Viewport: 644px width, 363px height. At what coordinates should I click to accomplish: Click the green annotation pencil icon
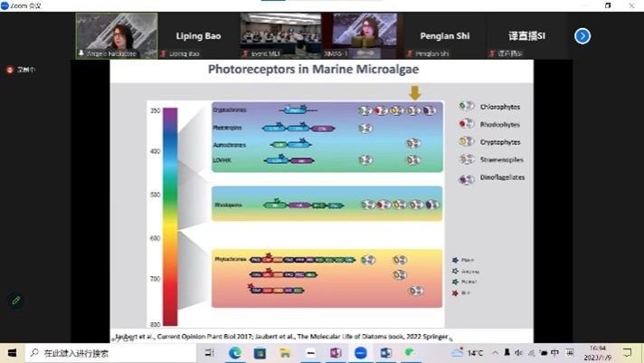15,300
